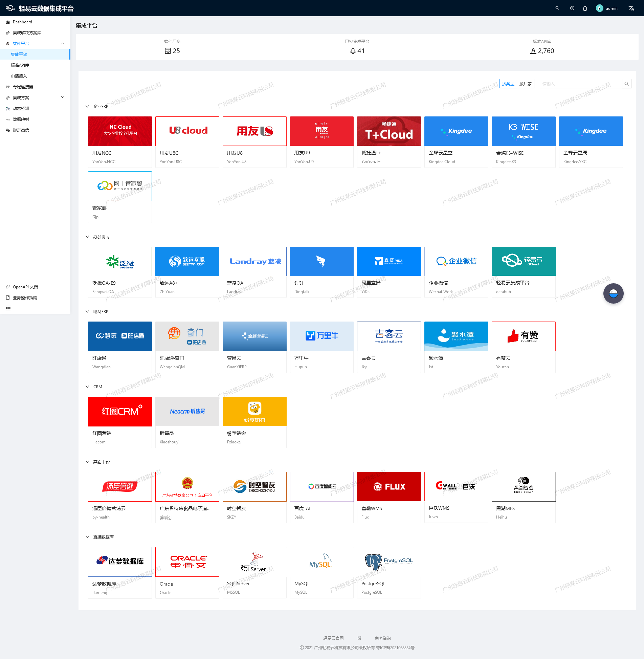644x659 pixels.
Task: Open 集成解决方案库 in the sidebar
Action: 35,33
